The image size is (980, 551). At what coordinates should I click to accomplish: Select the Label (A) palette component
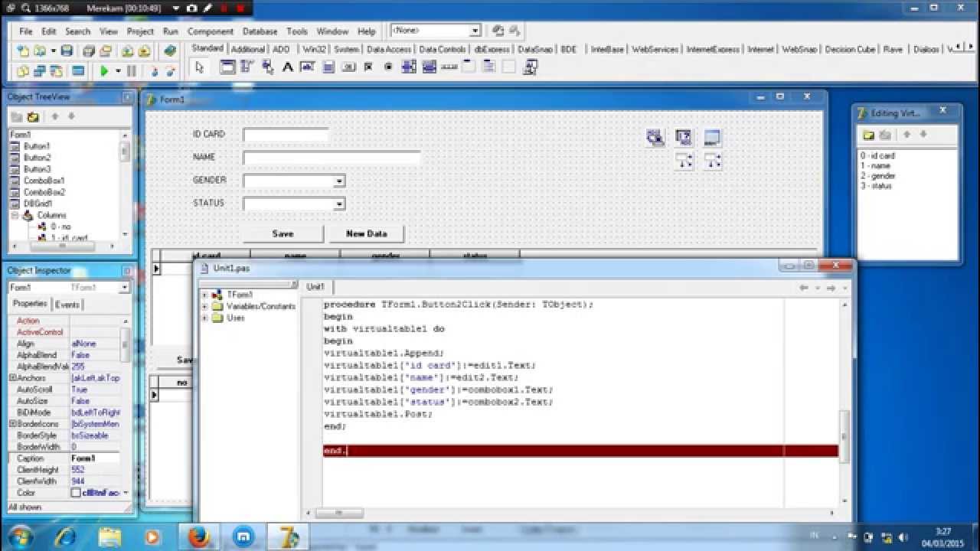click(x=288, y=67)
